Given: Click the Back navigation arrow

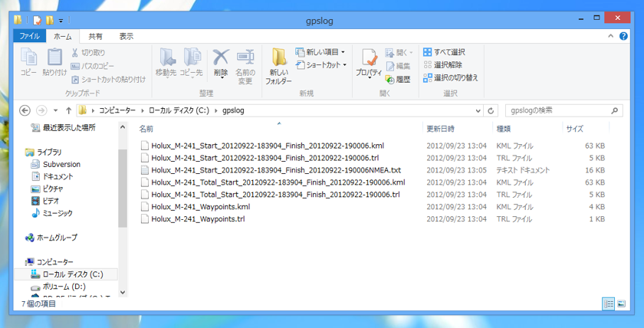Looking at the screenshot, I should coord(25,110).
